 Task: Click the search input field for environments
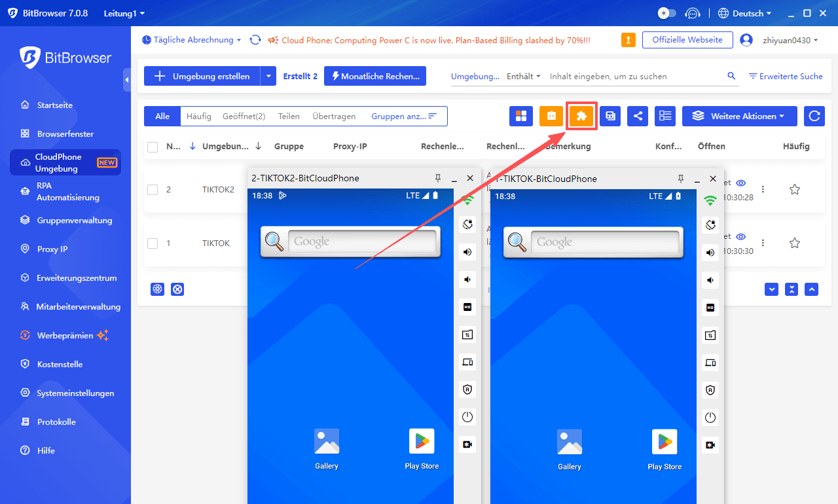[635, 77]
